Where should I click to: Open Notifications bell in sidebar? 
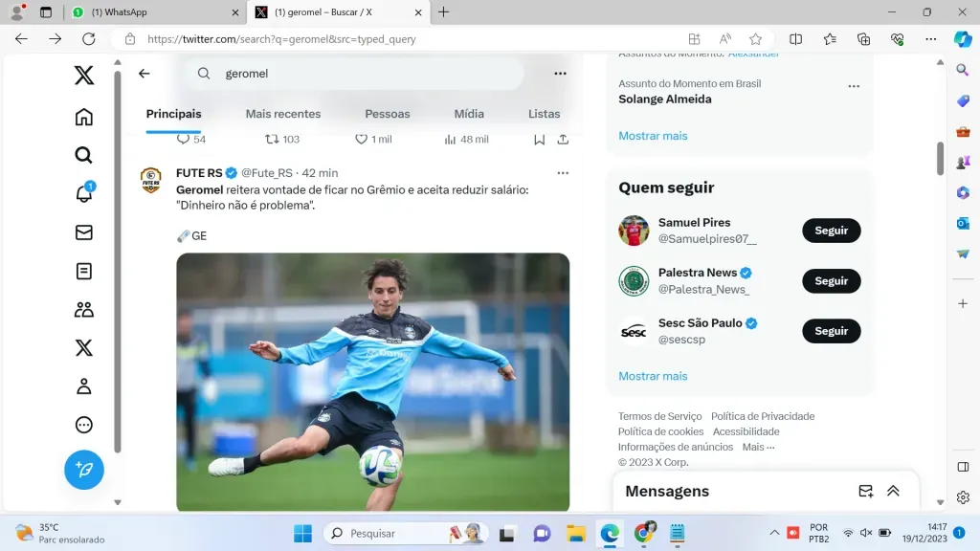coord(84,194)
